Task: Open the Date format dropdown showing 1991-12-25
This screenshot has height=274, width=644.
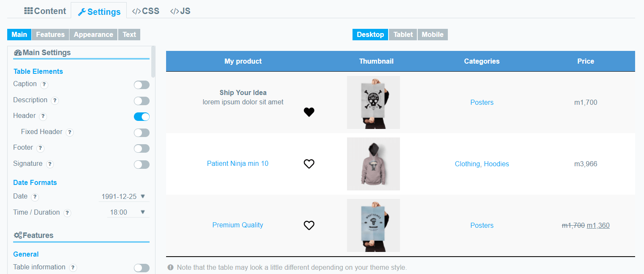Action: coord(123,196)
